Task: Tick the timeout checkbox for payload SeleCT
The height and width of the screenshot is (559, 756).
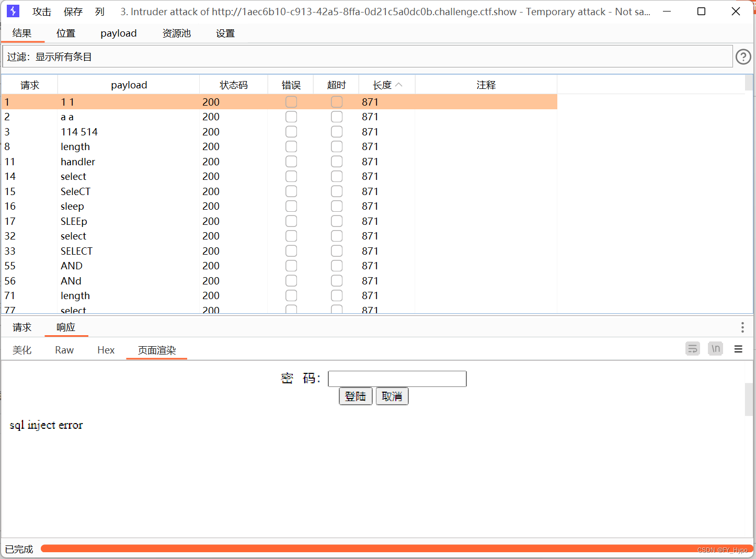Action: (x=337, y=191)
